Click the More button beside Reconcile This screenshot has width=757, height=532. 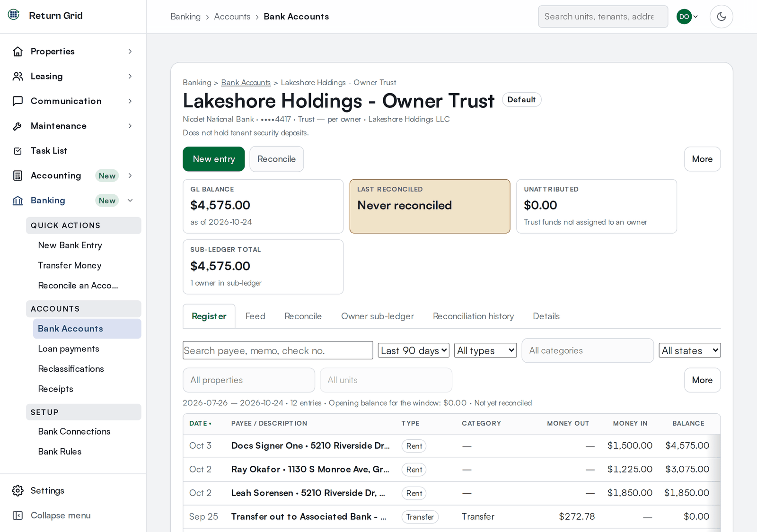[x=702, y=159]
